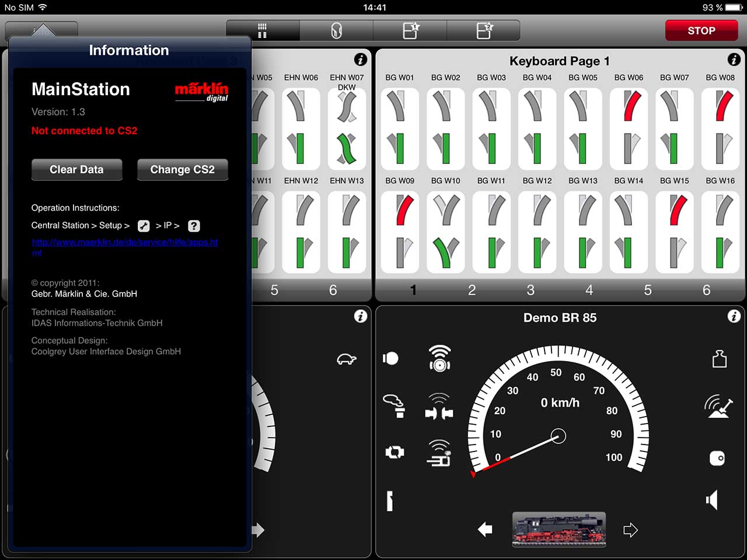Tap the red STOP button
747x560 pixels.
tap(701, 30)
